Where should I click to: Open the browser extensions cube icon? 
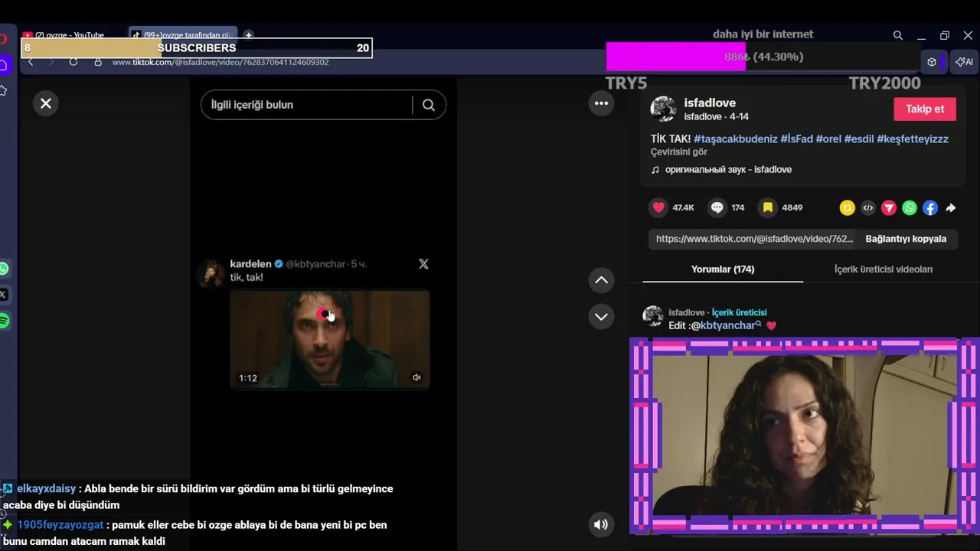point(932,62)
